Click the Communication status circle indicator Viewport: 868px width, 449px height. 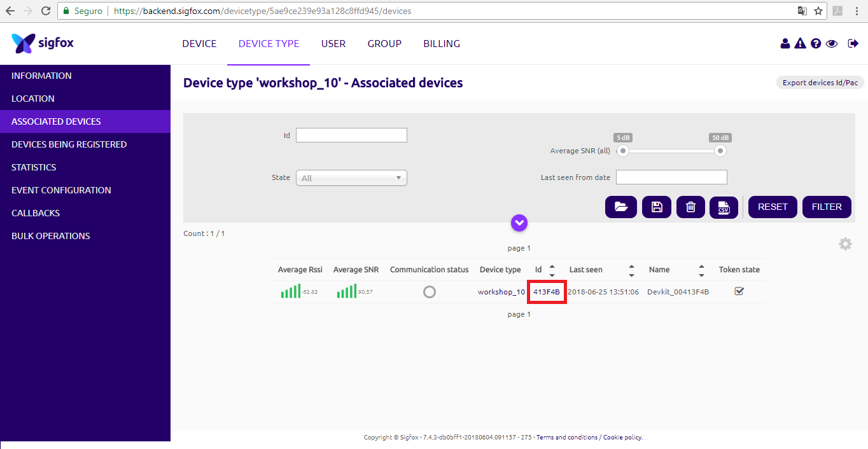coord(430,292)
